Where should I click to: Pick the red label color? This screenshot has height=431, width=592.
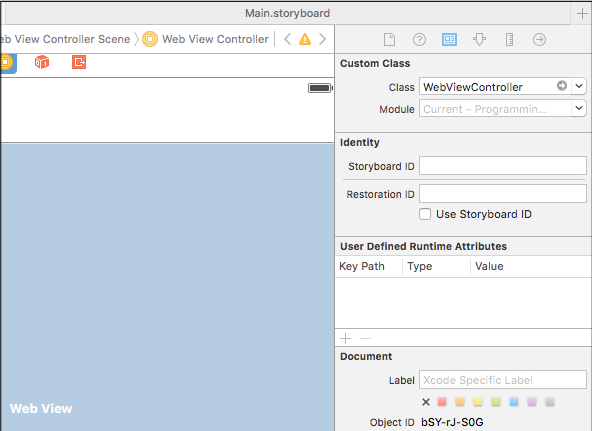click(442, 402)
